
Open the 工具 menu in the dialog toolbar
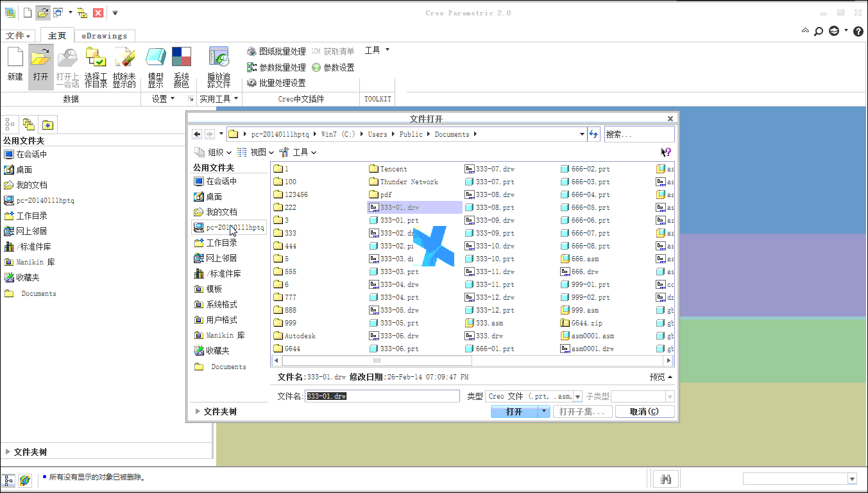pyautogui.click(x=298, y=152)
